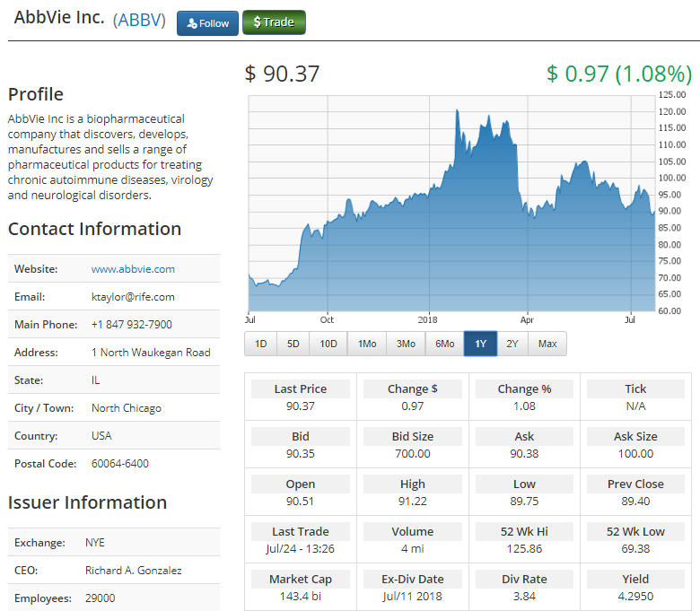Click the AbbVie Inc. company title
Screen dimensions: 700x611
coord(59,18)
